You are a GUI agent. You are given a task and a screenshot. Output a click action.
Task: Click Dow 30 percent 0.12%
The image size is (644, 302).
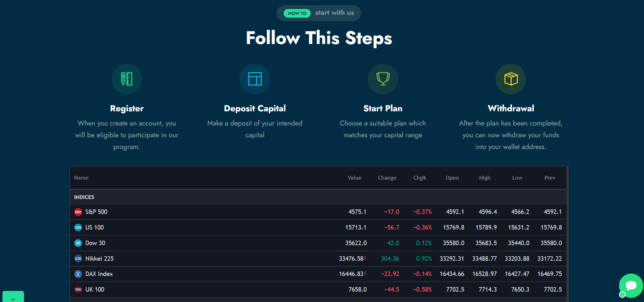coord(424,243)
